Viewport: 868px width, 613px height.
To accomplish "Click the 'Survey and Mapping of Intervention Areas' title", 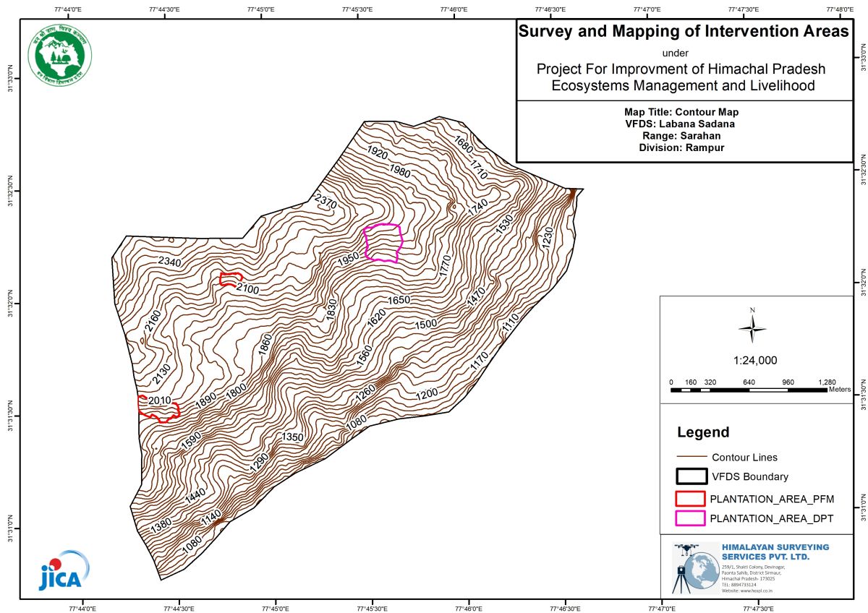I will click(x=684, y=32).
